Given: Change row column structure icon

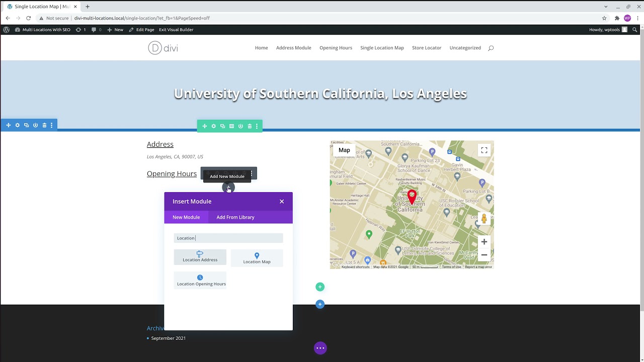Looking at the screenshot, I should coord(231,126).
